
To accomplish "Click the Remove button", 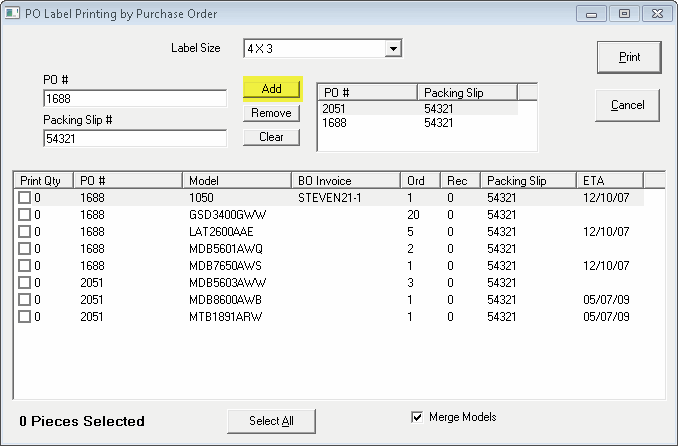I will pos(272,113).
